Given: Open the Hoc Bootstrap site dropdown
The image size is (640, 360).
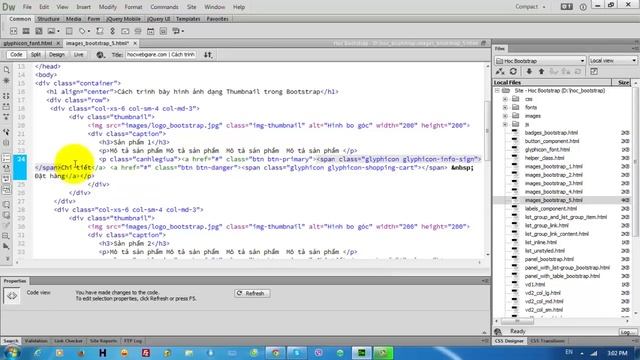Looking at the screenshot, I should click(540, 60).
